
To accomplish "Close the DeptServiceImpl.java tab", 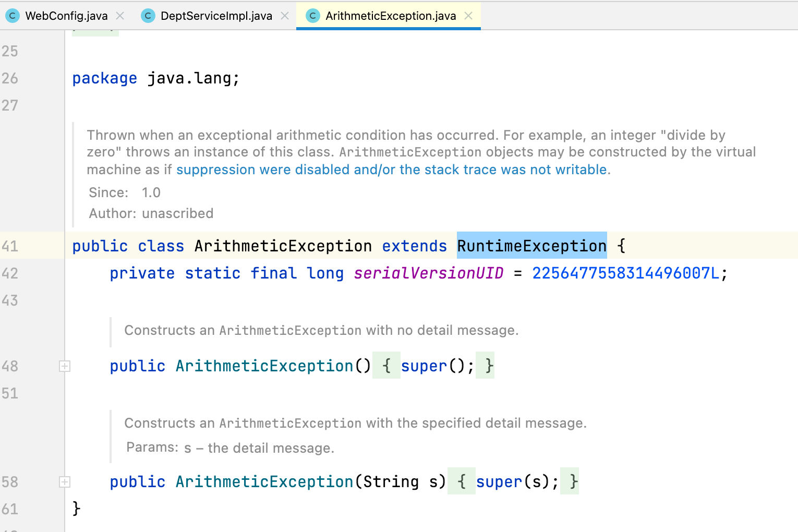I will 285,16.
